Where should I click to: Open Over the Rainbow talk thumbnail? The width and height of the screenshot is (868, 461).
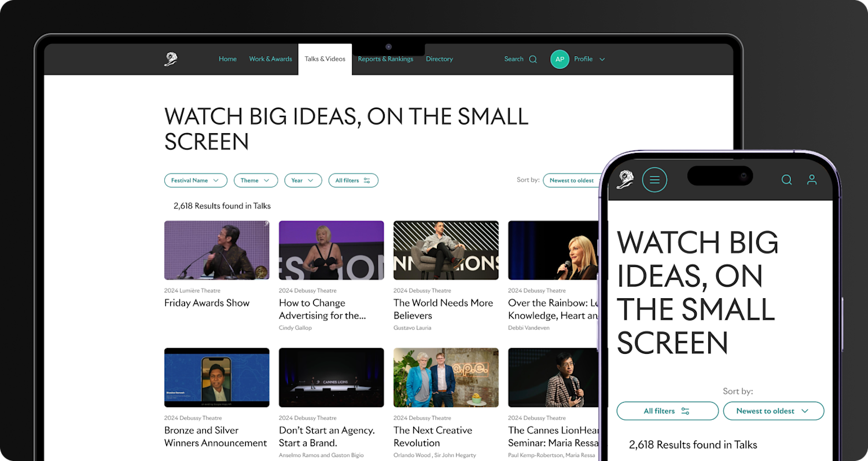pyautogui.click(x=553, y=250)
